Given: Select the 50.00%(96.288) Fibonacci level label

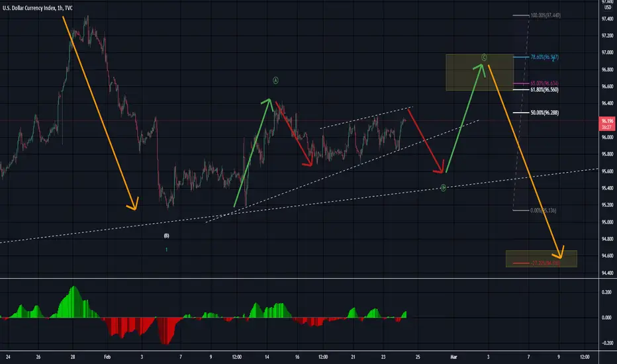Looking at the screenshot, I should 544,113.
